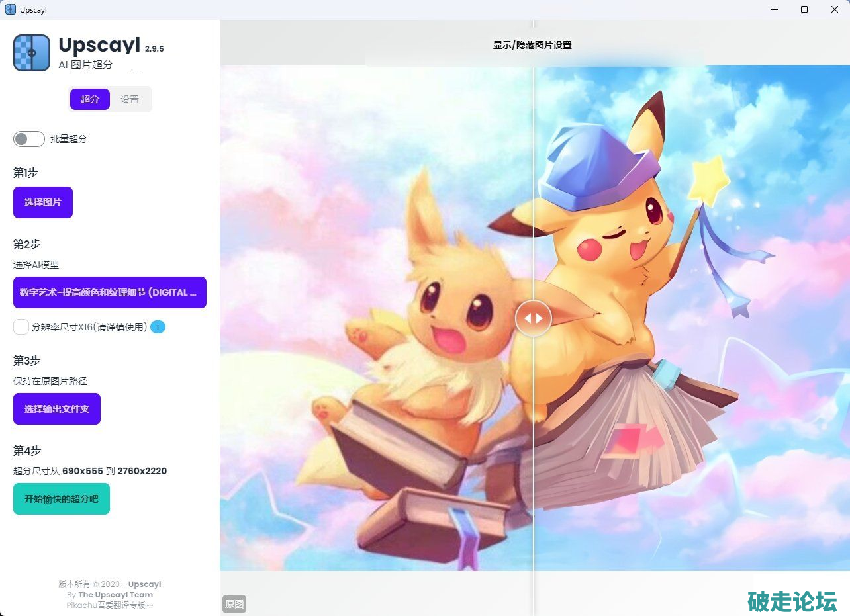The image size is (850, 616).
Task: Check the 分辨率尺寸X16 checkbox
Action: (21, 327)
